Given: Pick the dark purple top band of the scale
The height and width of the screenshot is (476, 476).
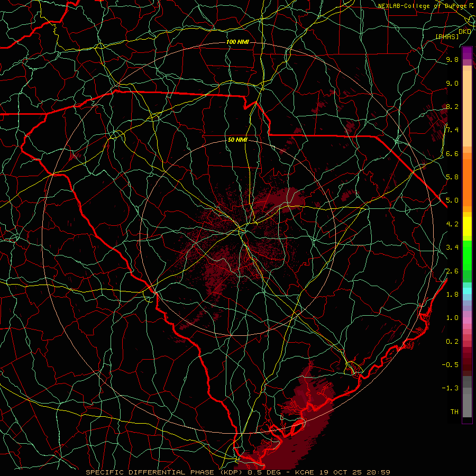Looking at the screenshot, I should click(x=467, y=53).
